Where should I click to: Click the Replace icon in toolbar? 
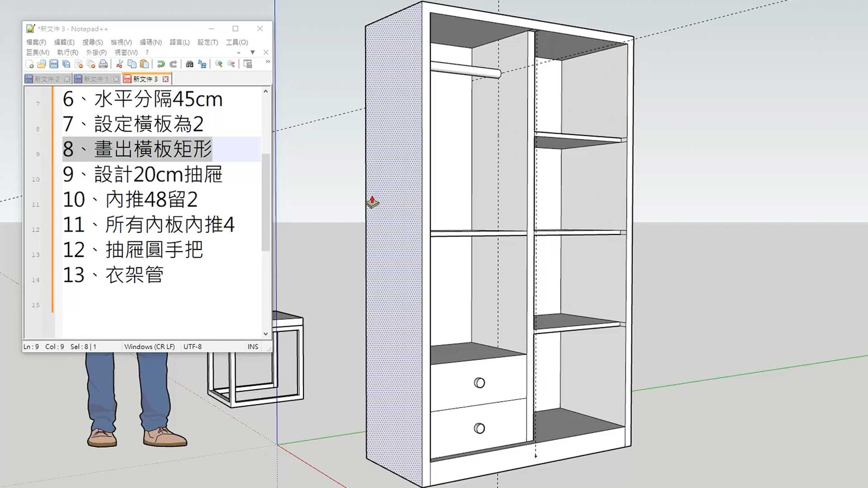[x=202, y=64]
